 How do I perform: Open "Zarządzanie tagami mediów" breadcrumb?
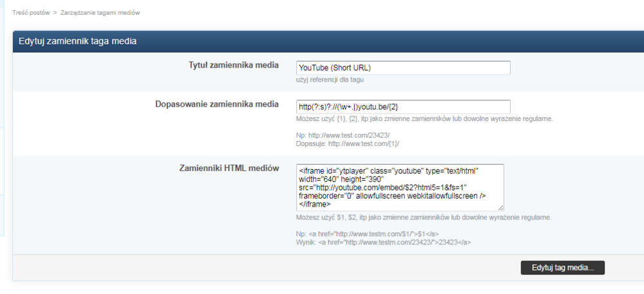(x=100, y=13)
